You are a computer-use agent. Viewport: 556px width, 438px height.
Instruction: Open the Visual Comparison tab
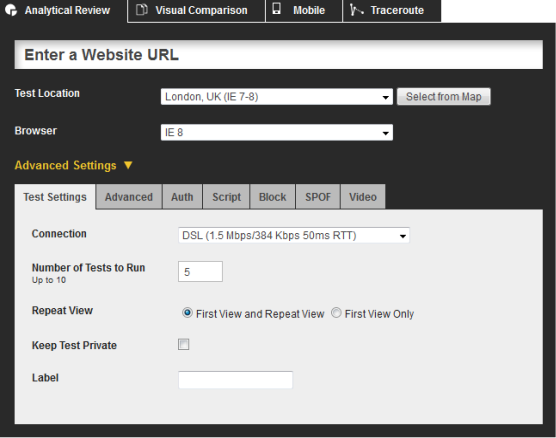196,11
